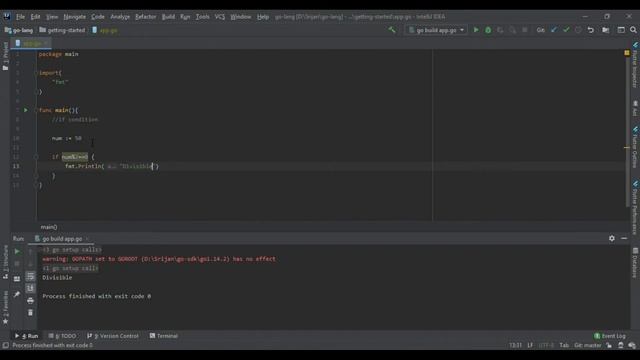Open the go build app.go run configuration dropdown
Image resolution: width=640 pixels, height=360 pixels.
click(436, 30)
